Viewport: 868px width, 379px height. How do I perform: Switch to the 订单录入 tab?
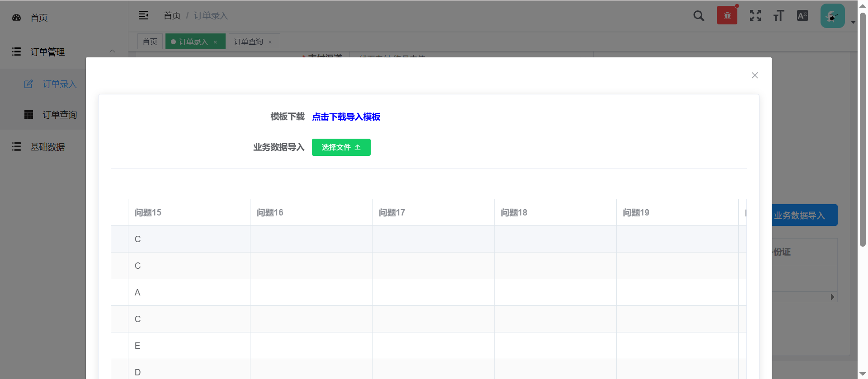click(195, 42)
